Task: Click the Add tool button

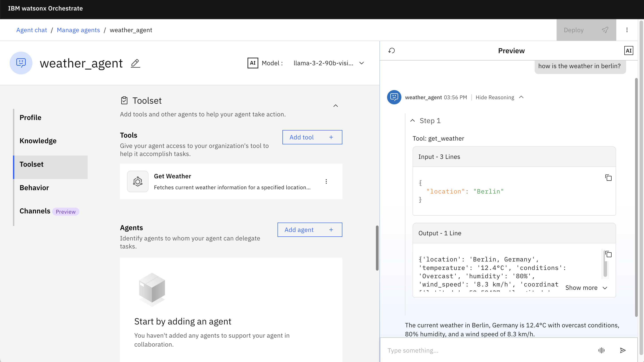Action: (x=312, y=137)
